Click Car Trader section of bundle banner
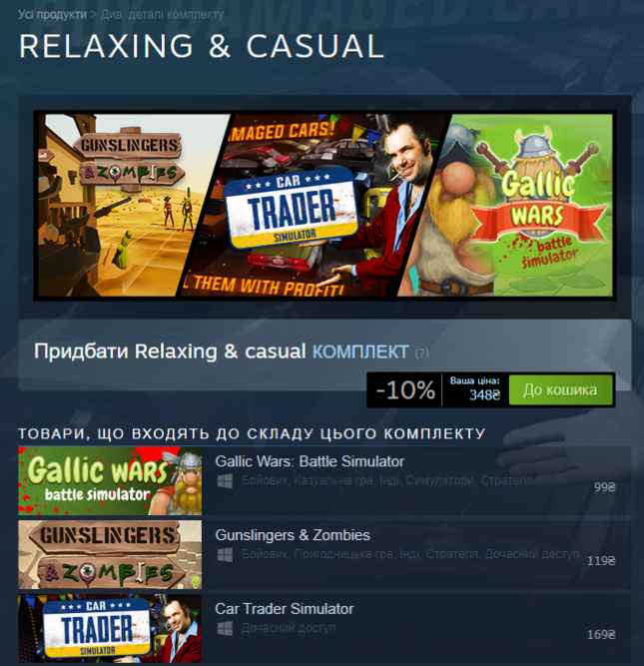 point(315,205)
